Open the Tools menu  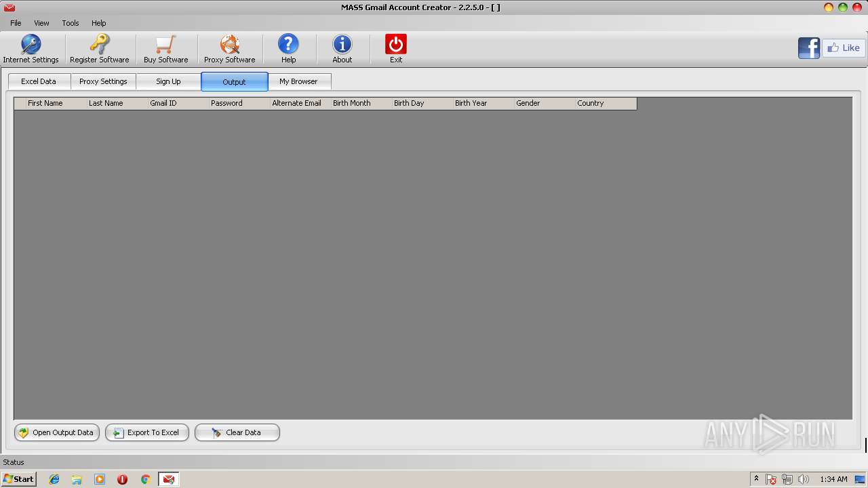[x=71, y=23]
